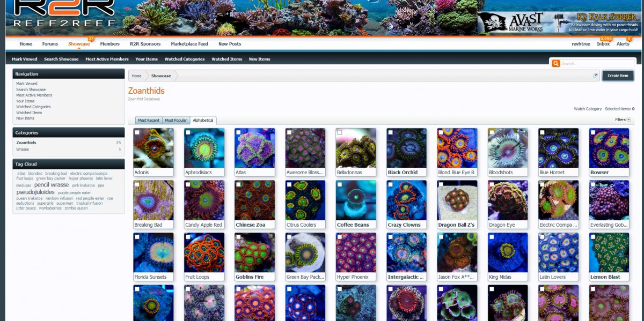644x321 pixels.
Task: Click the Showcase counter badge
Action: pyautogui.click(x=91, y=39)
